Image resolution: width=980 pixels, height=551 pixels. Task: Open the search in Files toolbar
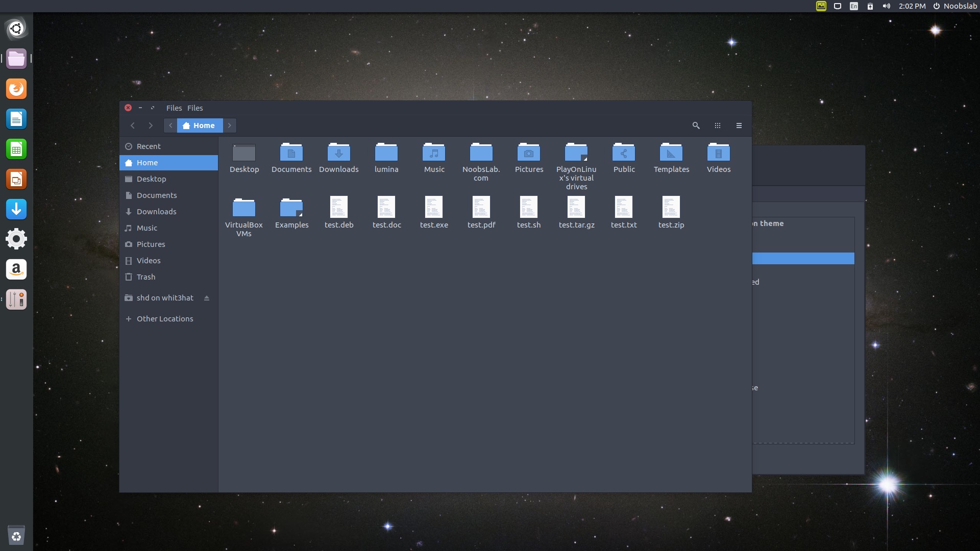(696, 126)
